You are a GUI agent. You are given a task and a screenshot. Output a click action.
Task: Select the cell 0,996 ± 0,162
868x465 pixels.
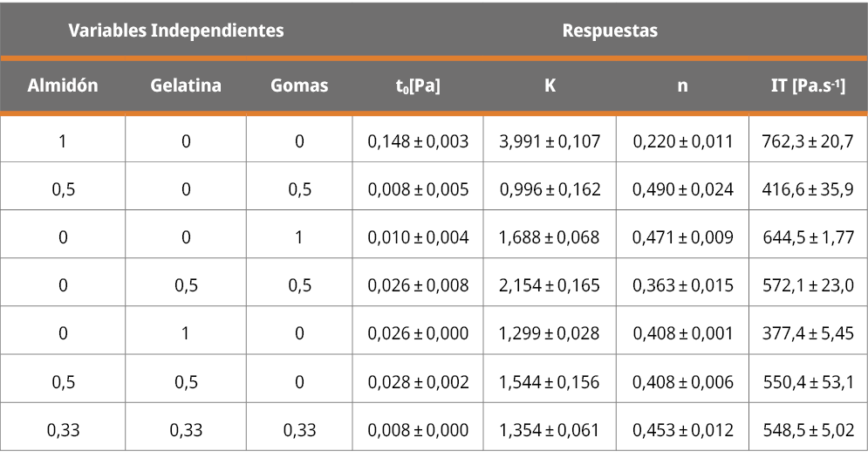point(550,189)
